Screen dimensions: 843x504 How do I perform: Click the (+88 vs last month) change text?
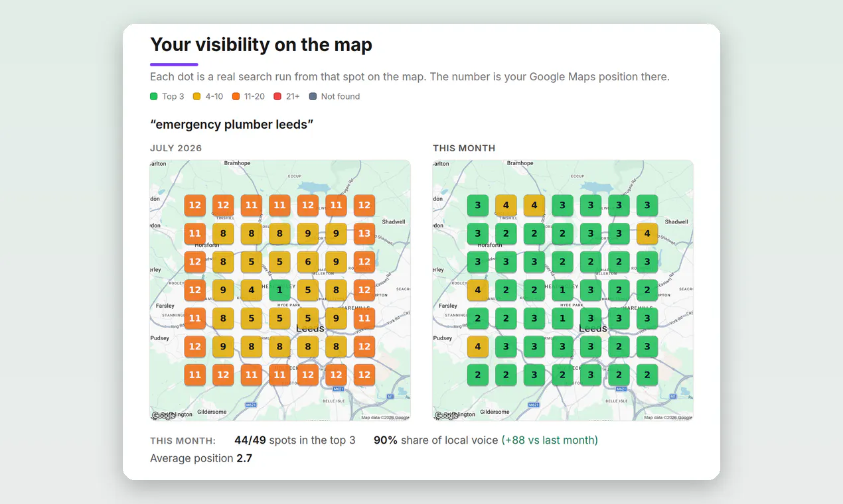tap(550, 440)
